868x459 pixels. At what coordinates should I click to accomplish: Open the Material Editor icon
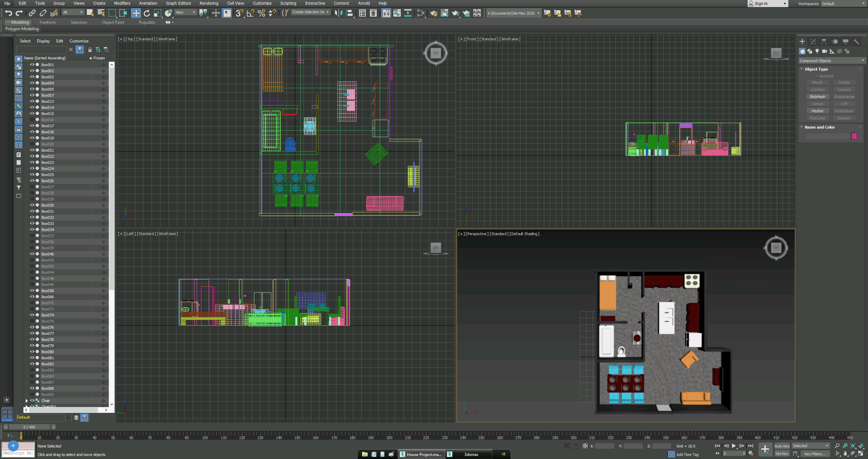[x=420, y=13]
